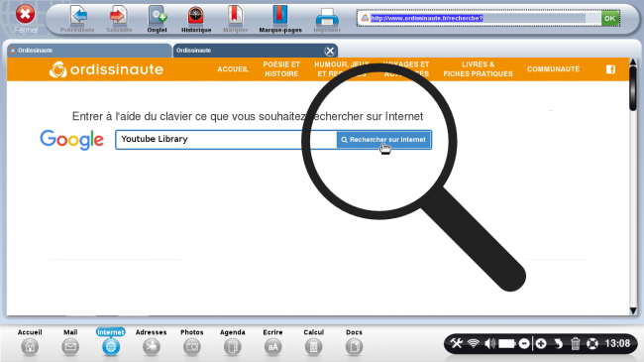Open the Livres & Fiches Pratiques menu
The image size is (644, 362).
click(x=479, y=69)
